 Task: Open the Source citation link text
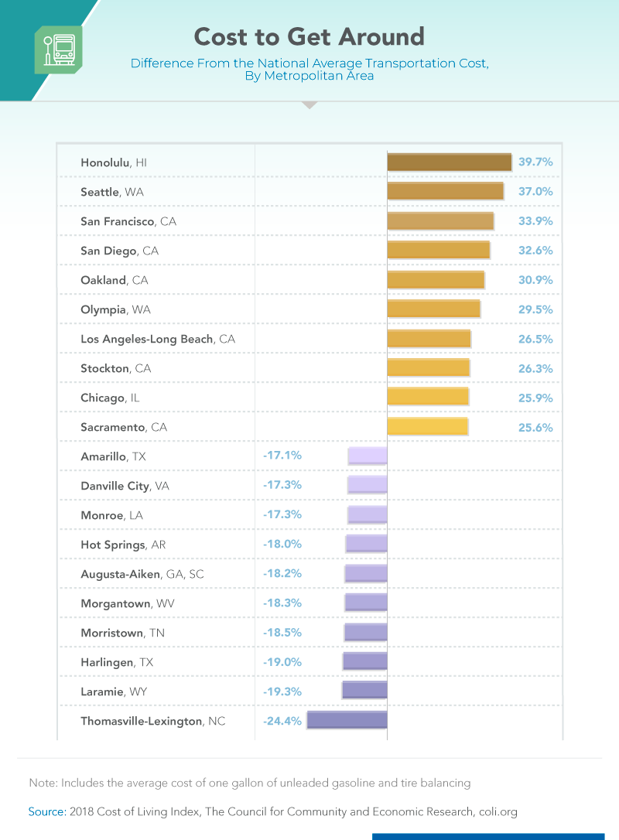(x=273, y=811)
